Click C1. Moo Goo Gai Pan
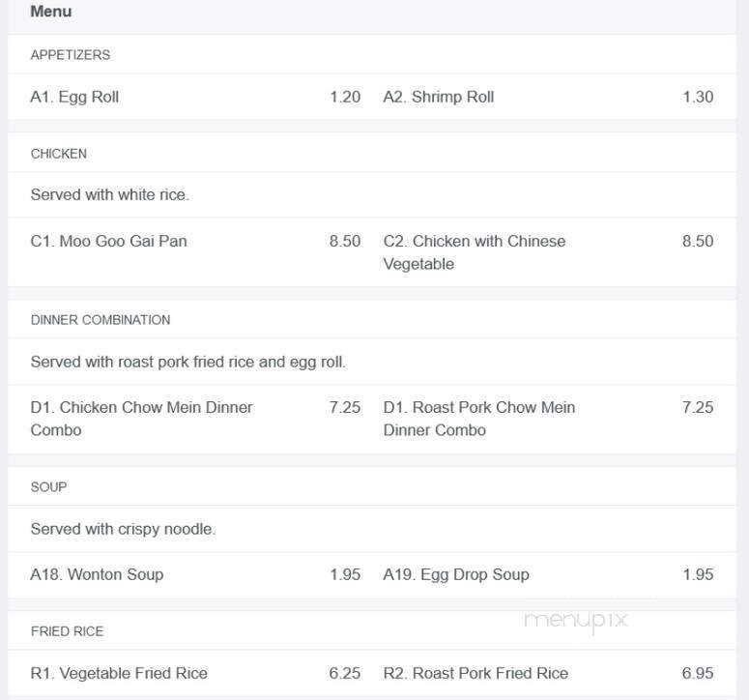The image size is (749, 700). click(x=109, y=241)
